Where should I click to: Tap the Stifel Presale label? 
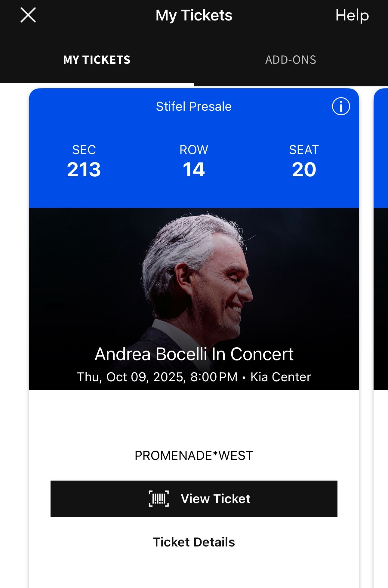194,107
